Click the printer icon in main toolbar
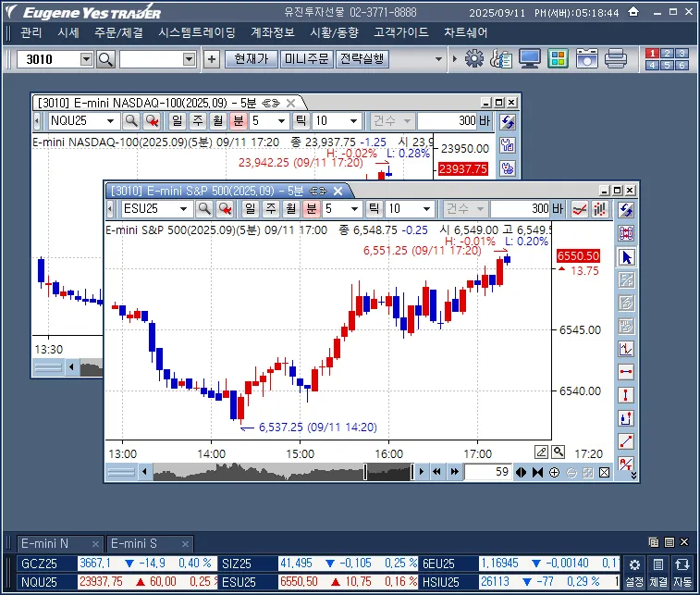700x595 pixels. pos(616,58)
